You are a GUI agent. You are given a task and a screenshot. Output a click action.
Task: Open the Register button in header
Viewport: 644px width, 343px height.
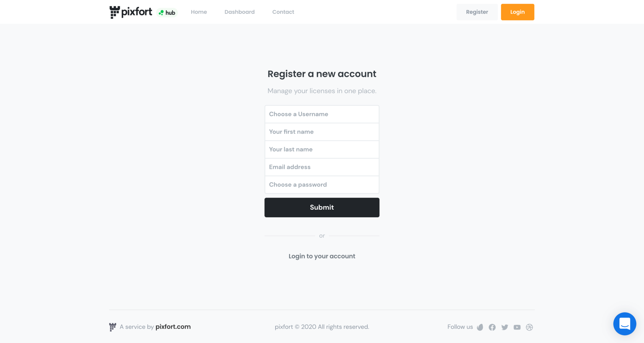(477, 12)
